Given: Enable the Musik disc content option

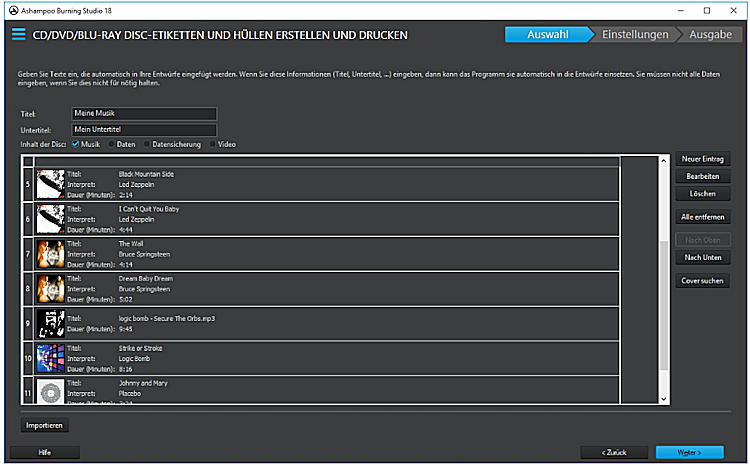Looking at the screenshot, I should coord(76,144).
